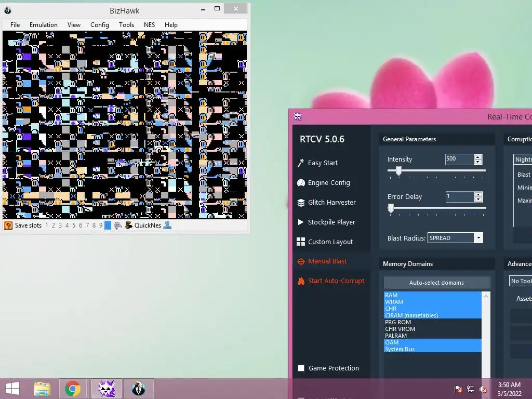This screenshot has width=532, height=399.
Task: Switch to BizHawk taskbar app
Action: coord(138,389)
